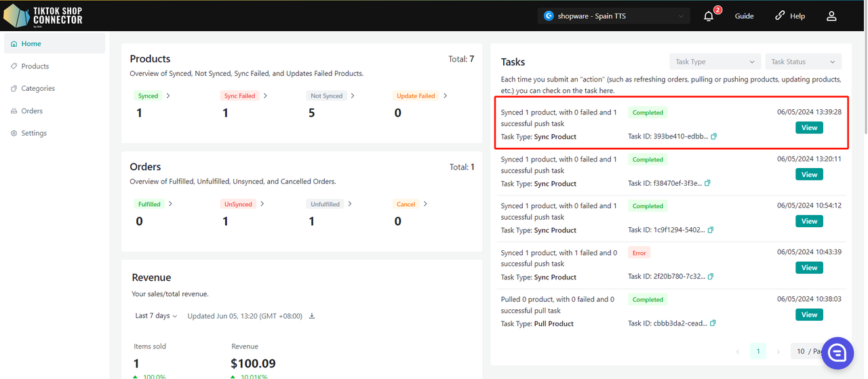Open Orders in the sidebar
This screenshot has width=868, height=379.
click(x=32, y=111)
